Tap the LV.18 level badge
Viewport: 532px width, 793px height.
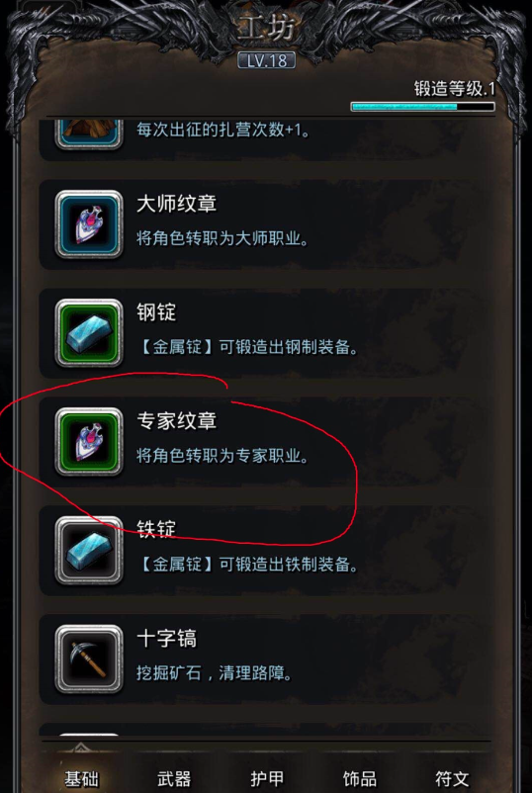tap(267, 60)
